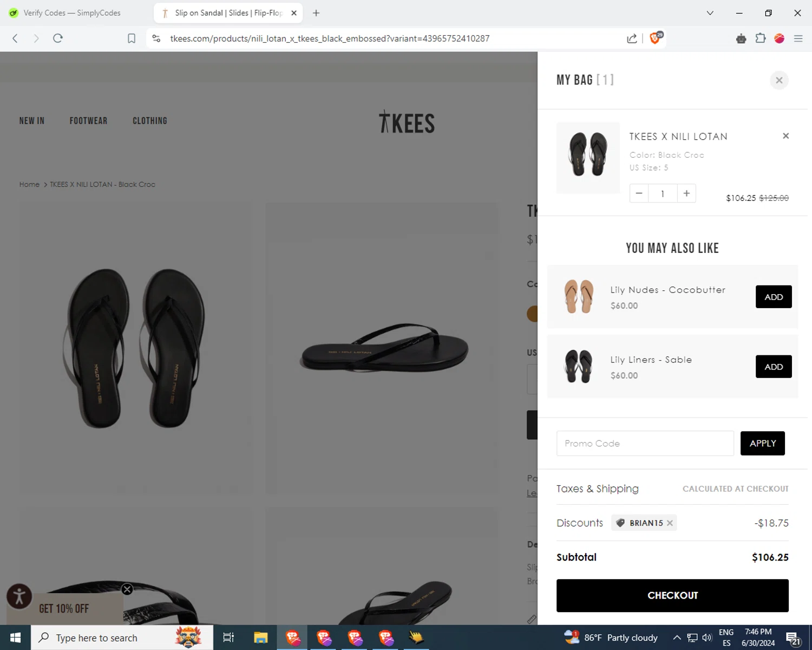Click the TKEES logo
The image size is (812, 650).
coord(407,122)
